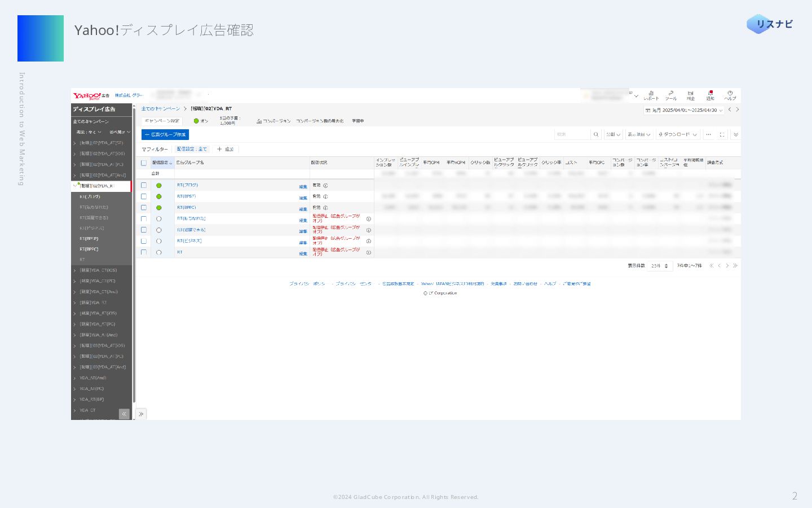Open the プライバシーポリシー footer link
The width and height of the screenshot is (812, 508).
click(x=307, y=284)
